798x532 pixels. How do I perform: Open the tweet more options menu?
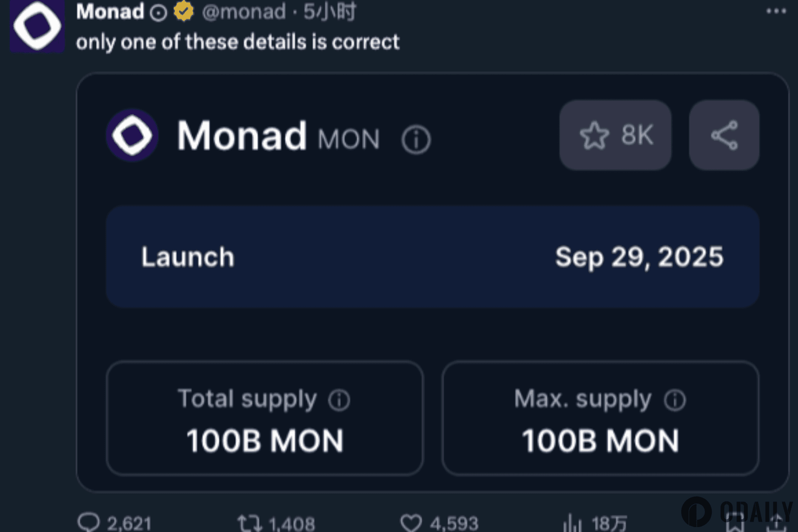776,11
